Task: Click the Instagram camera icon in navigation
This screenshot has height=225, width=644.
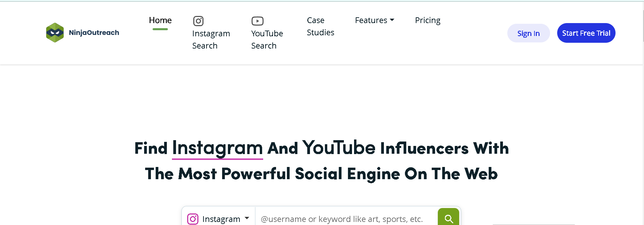Action: (x=198, y=21)
